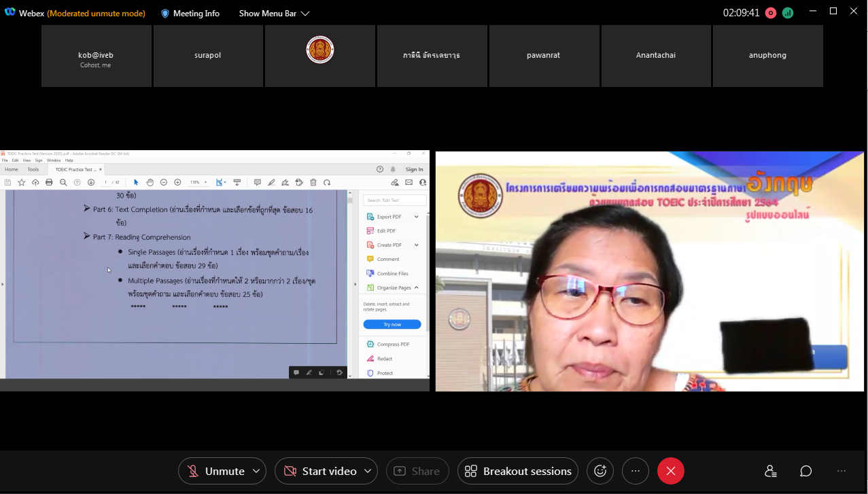This screenshot has width=868, height=494.
Task: Click the green network status icon
Action: (788, 13)
